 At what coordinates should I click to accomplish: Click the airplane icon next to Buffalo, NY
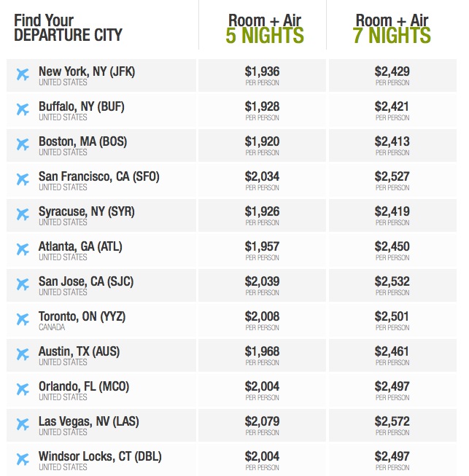pyautogui.click(x=23, y=109)
